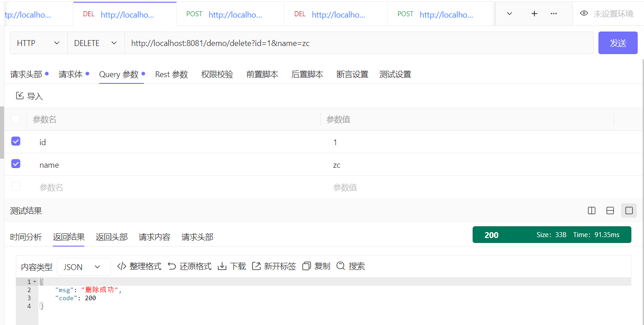Click 还原格式 to restore raw format
644x325 pixels.
click(x=189, y=266)
